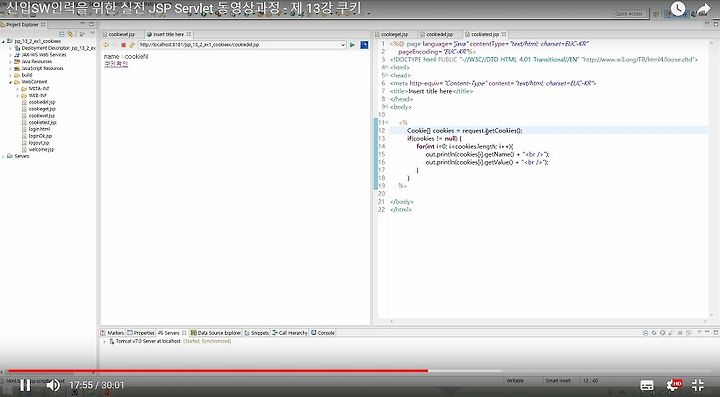Click the blue browser icon beside Go
The width and height of the screenshot is (720, 397).
point(364,45)
